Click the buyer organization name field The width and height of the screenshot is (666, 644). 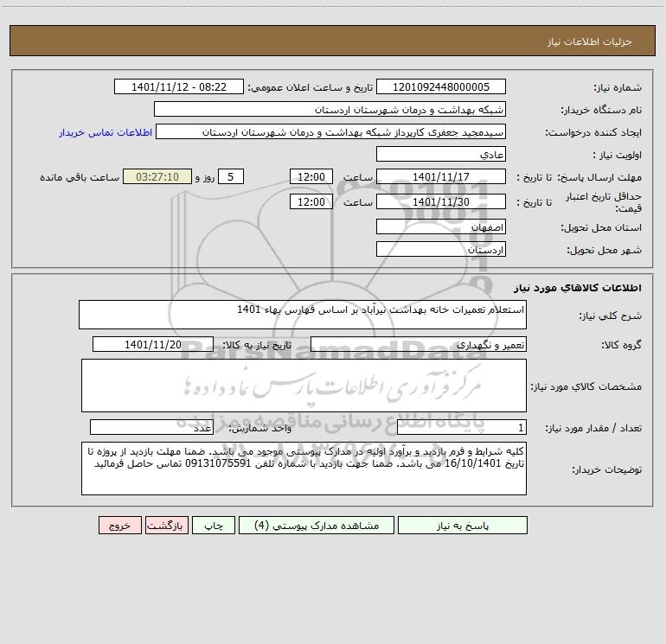click(330, 109)
